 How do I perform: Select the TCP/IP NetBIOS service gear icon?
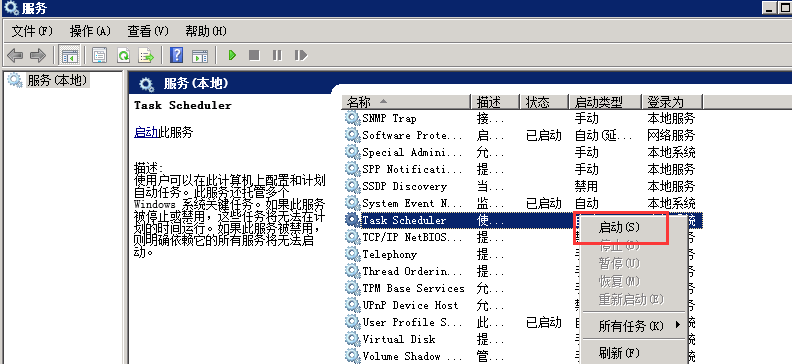352,237
